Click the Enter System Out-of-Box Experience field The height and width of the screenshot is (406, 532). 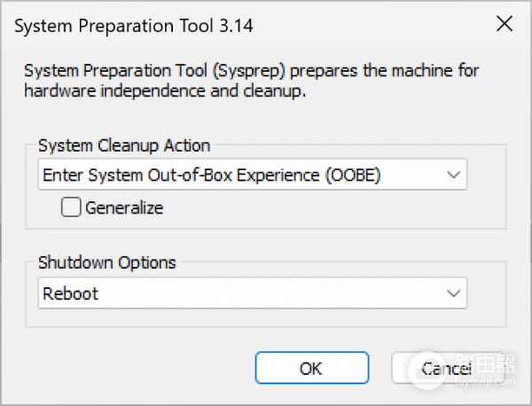click(211, 175)
